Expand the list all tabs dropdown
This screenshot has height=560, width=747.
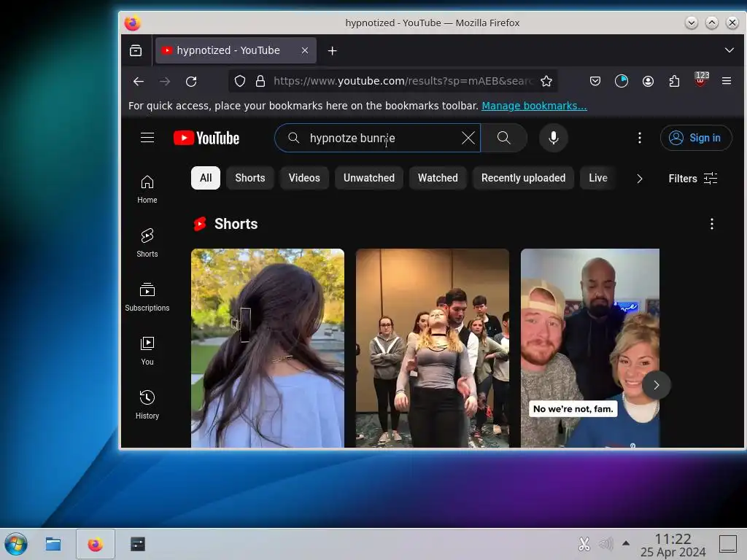coord(729,50)
